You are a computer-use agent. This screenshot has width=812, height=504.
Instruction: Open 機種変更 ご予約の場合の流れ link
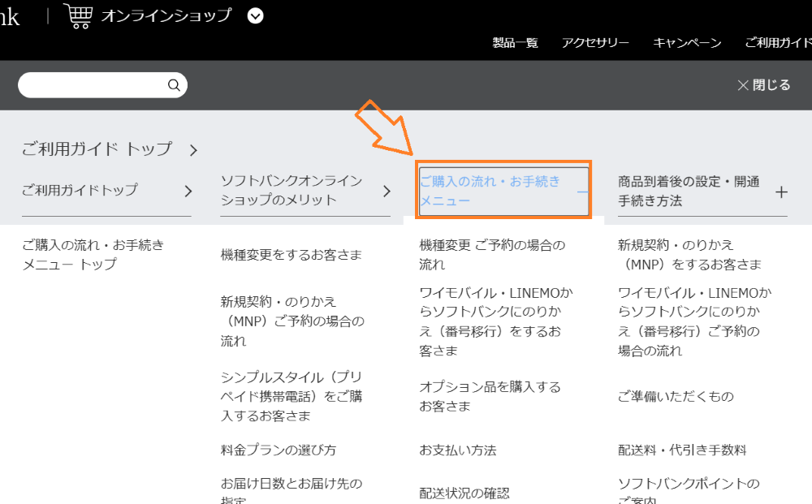point(492,255)
